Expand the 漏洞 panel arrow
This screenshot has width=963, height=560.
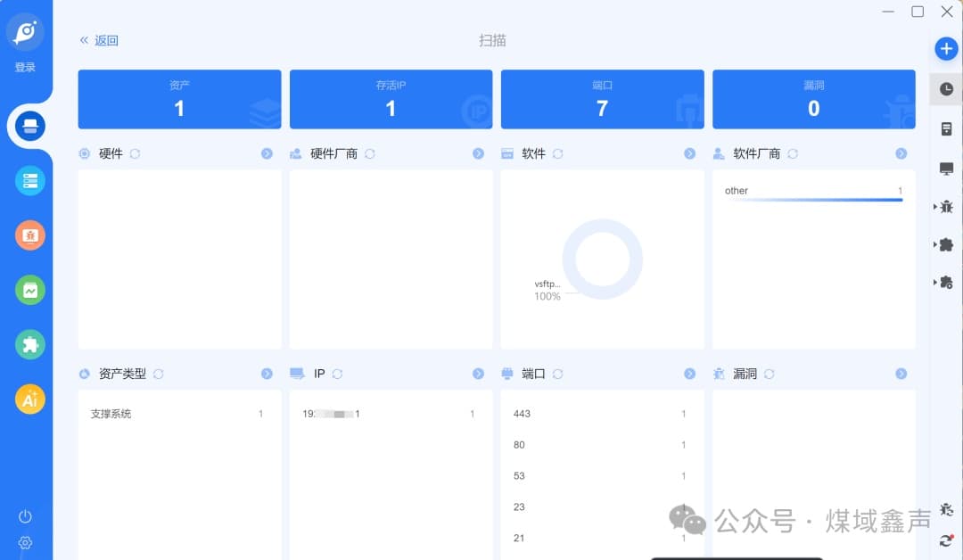pos(901,374)
